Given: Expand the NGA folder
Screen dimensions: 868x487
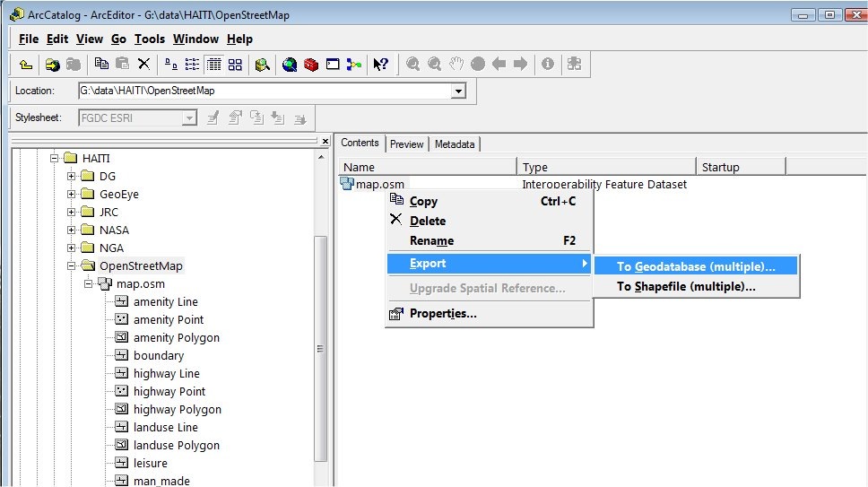Looking at the screenshot, I should point(71,248).
